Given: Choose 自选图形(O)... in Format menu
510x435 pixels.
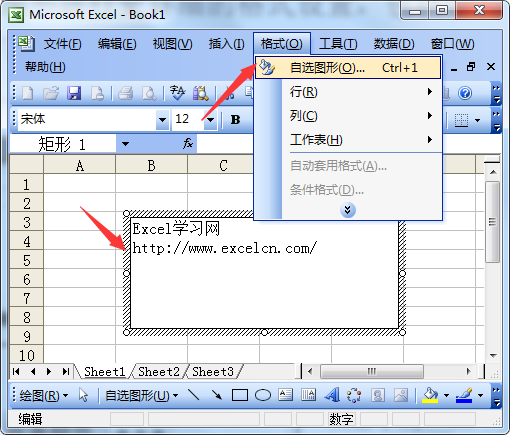Looking at the screenshot, I should pos(348,68).
